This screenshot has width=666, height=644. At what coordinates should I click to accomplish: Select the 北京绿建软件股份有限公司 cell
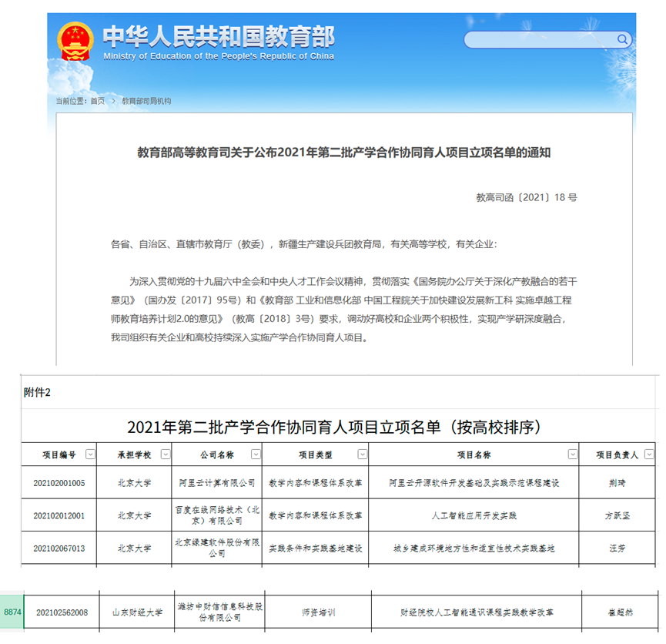pyautogui.click(x=217, y=548)
